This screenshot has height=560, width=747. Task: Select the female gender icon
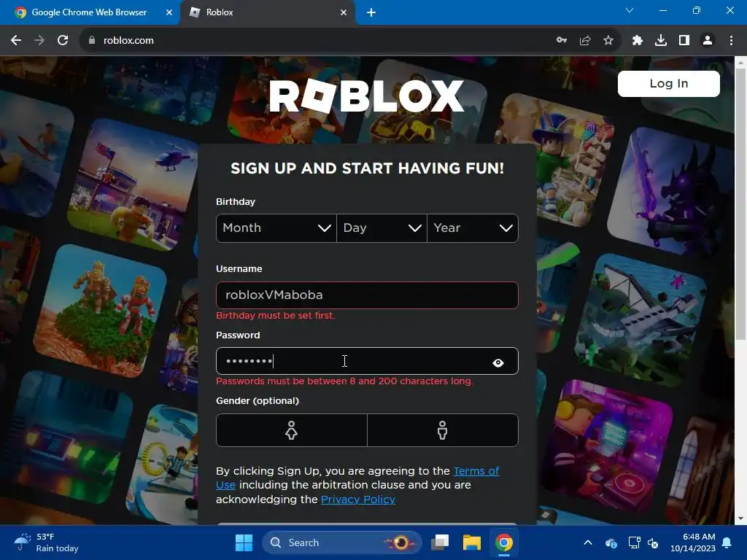coord(292,430)
